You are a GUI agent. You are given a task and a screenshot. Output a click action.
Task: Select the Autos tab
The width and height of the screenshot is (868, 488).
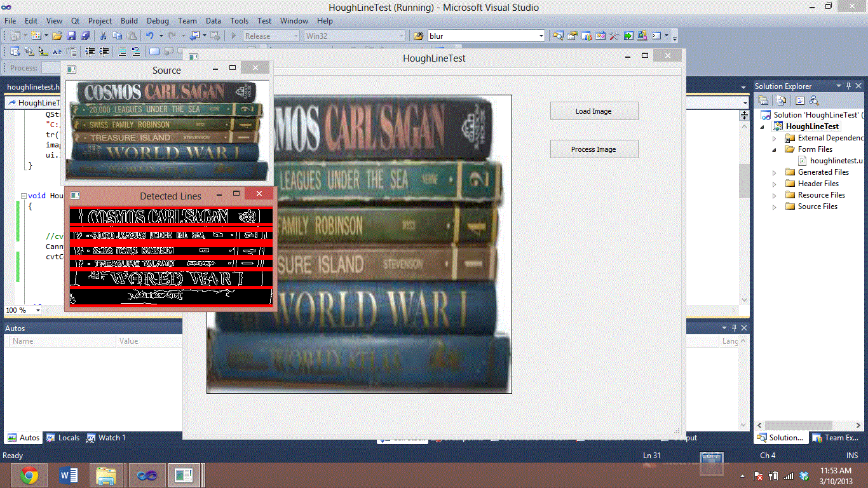point(24,438)
